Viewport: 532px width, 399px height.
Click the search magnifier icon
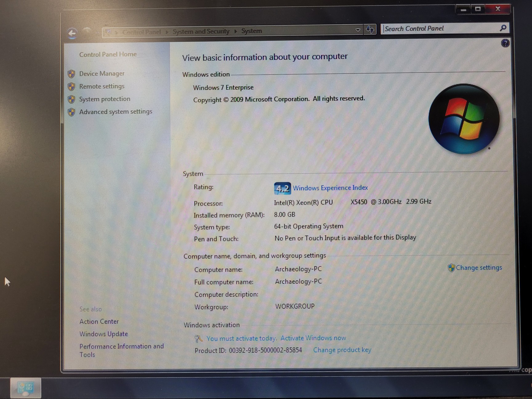pos(503,28)
